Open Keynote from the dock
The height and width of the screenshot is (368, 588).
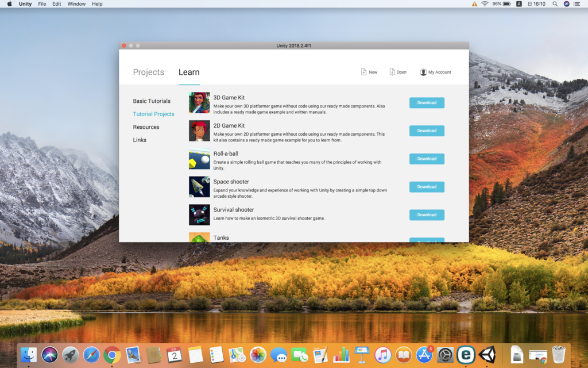tap(362, 355)
